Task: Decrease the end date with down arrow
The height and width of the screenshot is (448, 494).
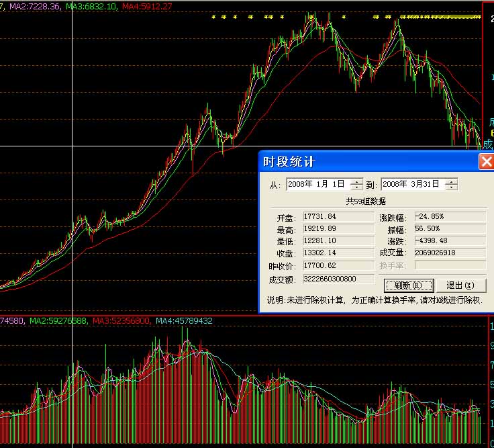Action: pyautogui.click(x=452, y=187)
